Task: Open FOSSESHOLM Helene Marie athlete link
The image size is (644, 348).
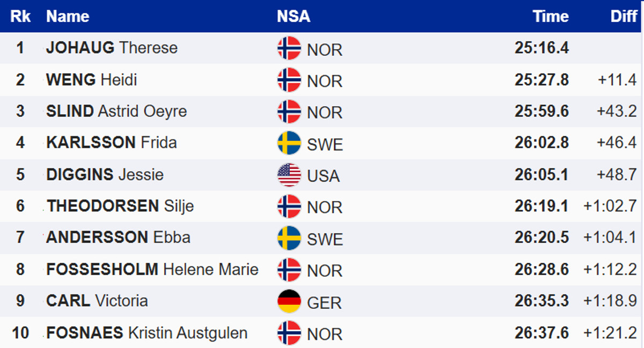Action: pos(152,269)
